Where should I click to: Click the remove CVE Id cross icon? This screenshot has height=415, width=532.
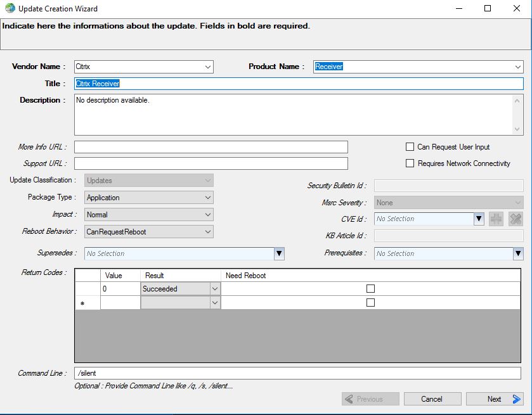tap(516, 219)
